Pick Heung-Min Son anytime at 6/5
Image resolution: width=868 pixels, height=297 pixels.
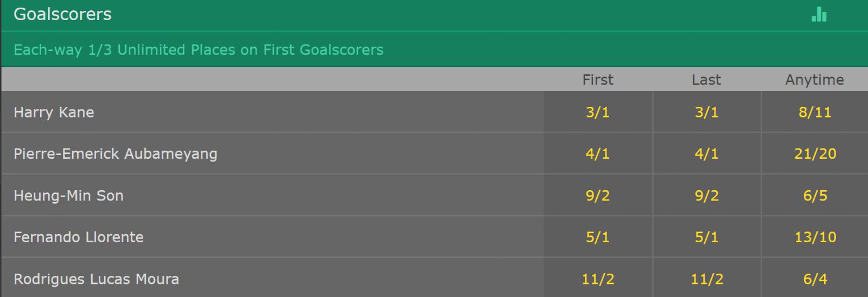(x=815, y=196)
